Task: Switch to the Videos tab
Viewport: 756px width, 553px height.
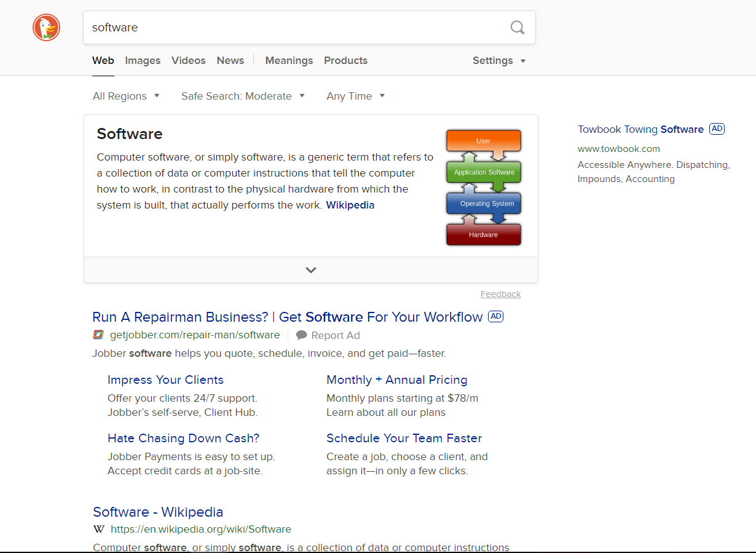Action: point(189,60)
